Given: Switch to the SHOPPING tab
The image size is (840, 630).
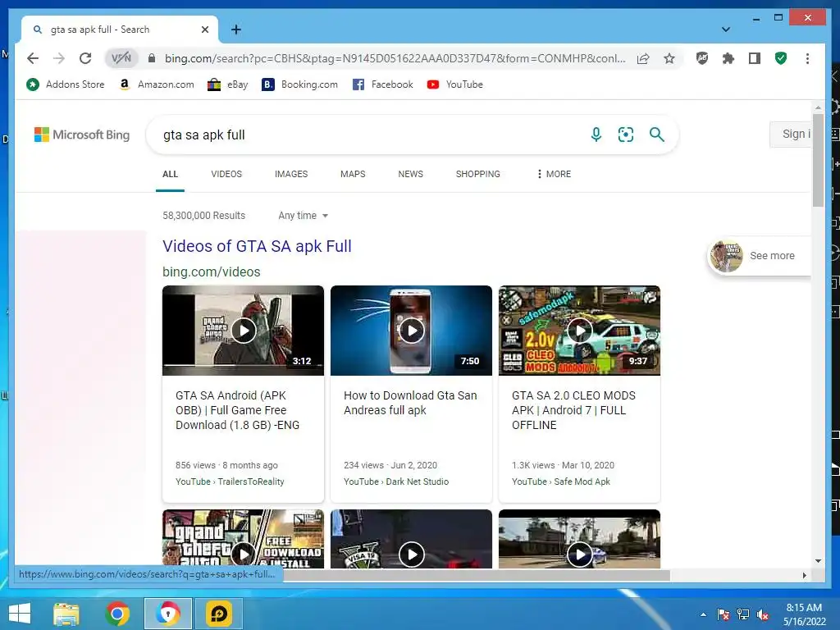Looking at the screenshot, I should (x=478, y=174).
